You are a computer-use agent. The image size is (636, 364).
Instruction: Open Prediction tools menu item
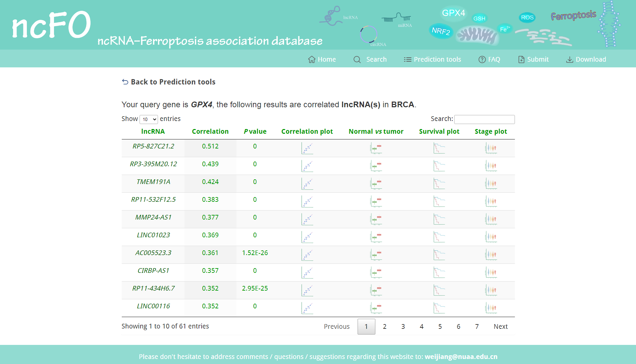(x=432, y=59)
